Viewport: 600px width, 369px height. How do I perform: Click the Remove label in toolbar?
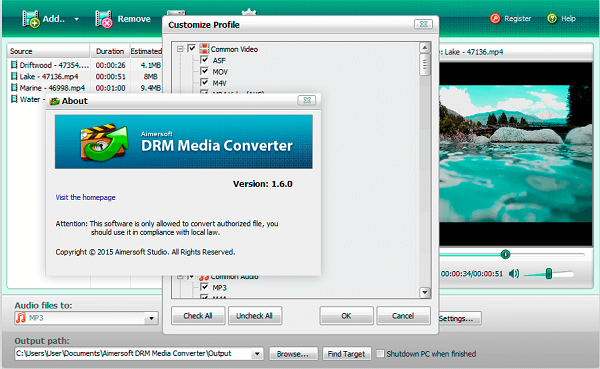coord(134,19)
